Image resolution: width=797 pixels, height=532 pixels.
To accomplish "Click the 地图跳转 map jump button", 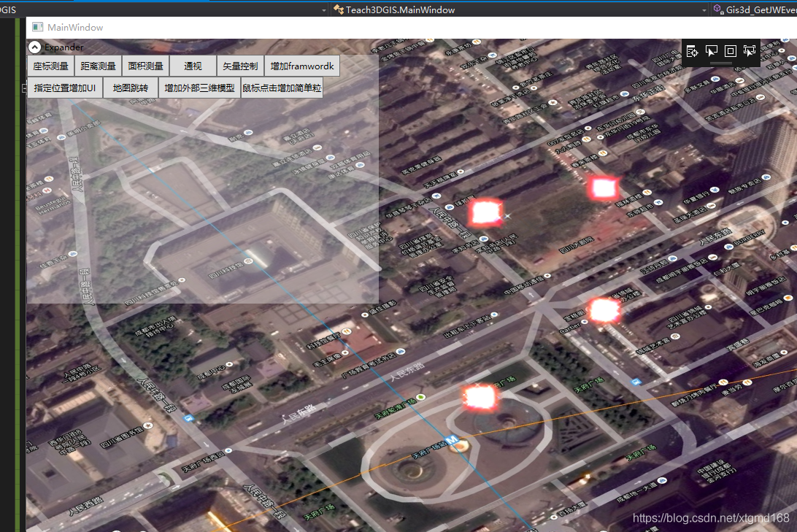I will (131, 88).
